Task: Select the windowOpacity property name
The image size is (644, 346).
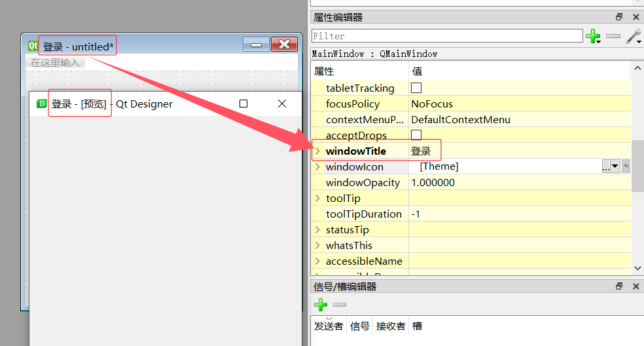Action: [363, 183]
